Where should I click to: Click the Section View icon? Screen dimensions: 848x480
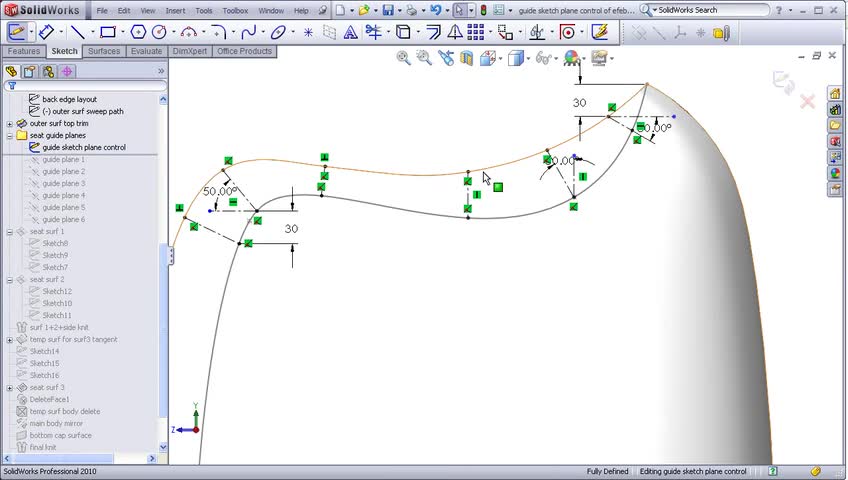(466, 58)
